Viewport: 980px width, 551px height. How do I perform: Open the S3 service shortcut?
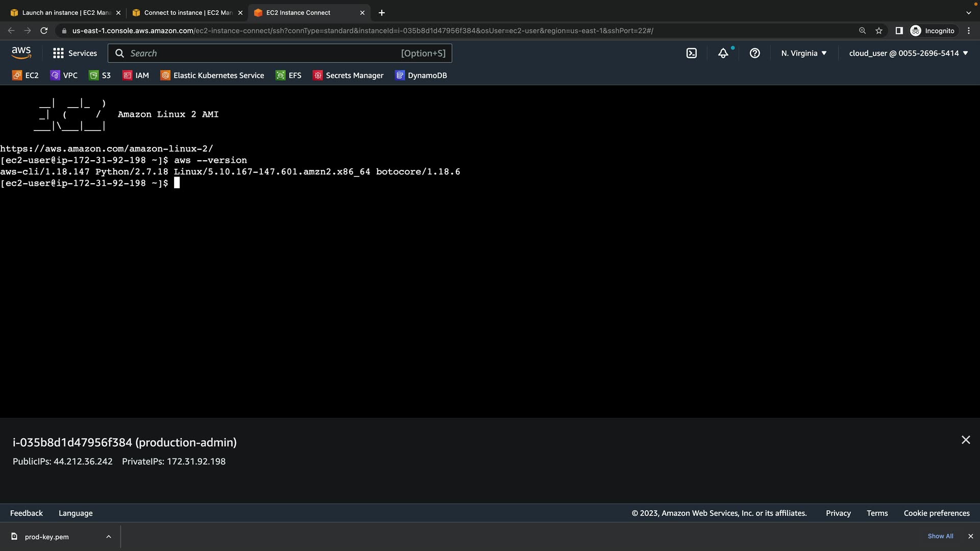pyautogui.click(x=100, y=76)
